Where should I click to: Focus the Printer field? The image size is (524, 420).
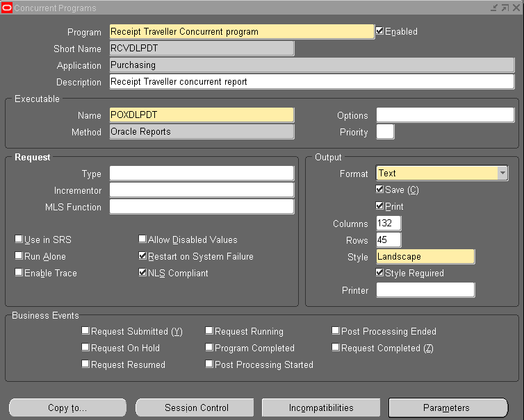click(x=425, y=289)
